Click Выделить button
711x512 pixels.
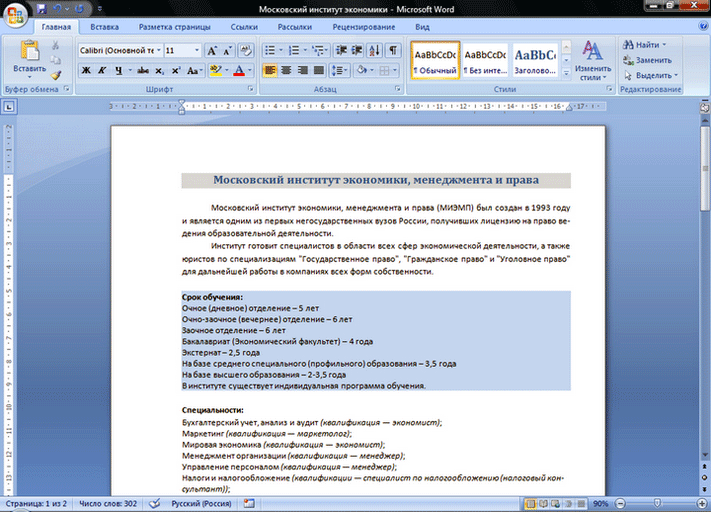[651, 75]
